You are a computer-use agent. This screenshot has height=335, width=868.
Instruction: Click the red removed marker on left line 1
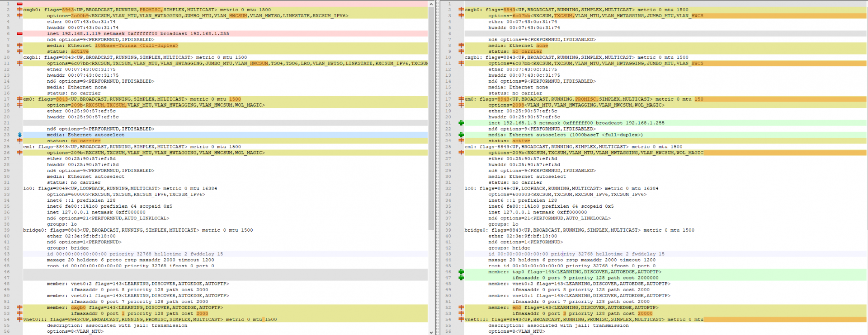coord(19,4)
